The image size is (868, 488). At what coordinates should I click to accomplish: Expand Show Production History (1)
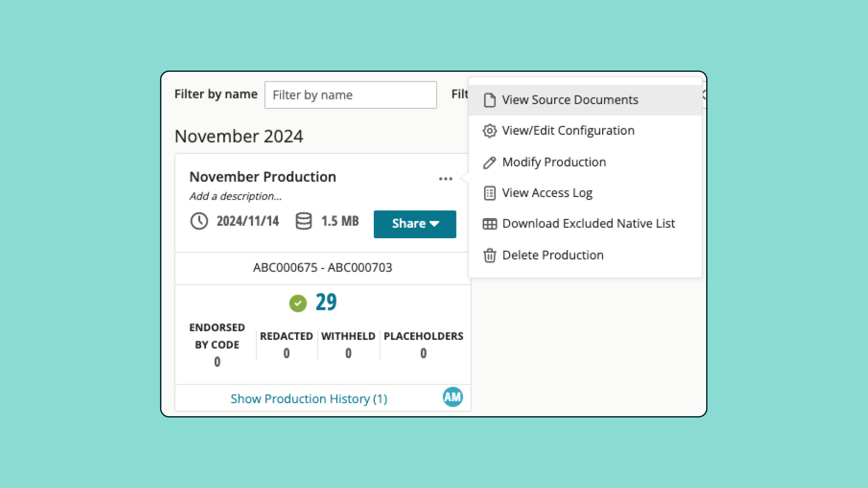pos(309,399)
